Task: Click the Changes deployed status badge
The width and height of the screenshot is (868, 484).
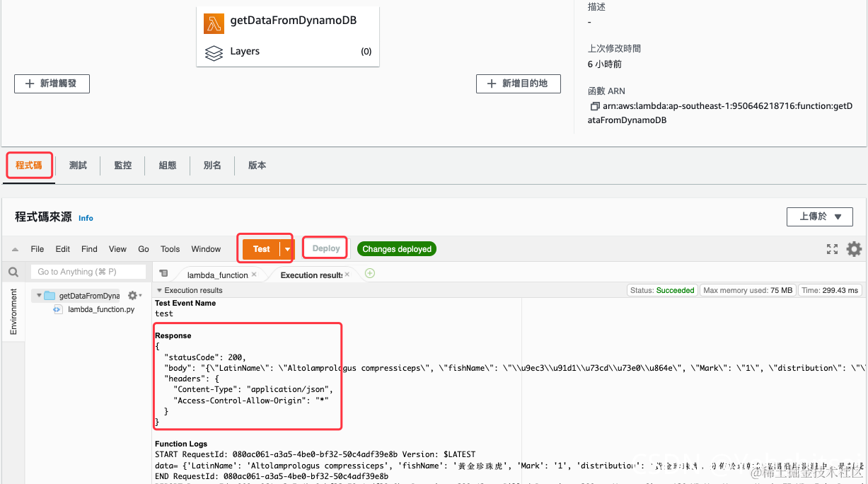Action: (x=397, y=249)
